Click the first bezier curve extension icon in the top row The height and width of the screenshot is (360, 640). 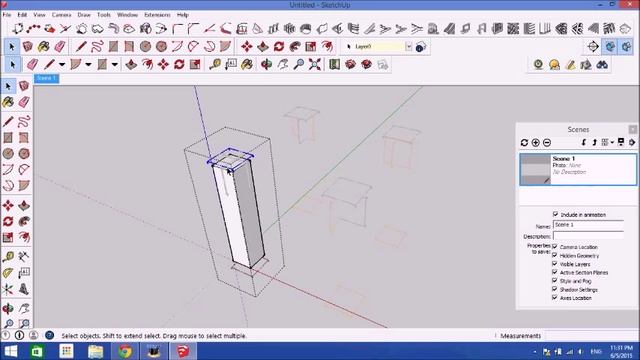point(18,29)
